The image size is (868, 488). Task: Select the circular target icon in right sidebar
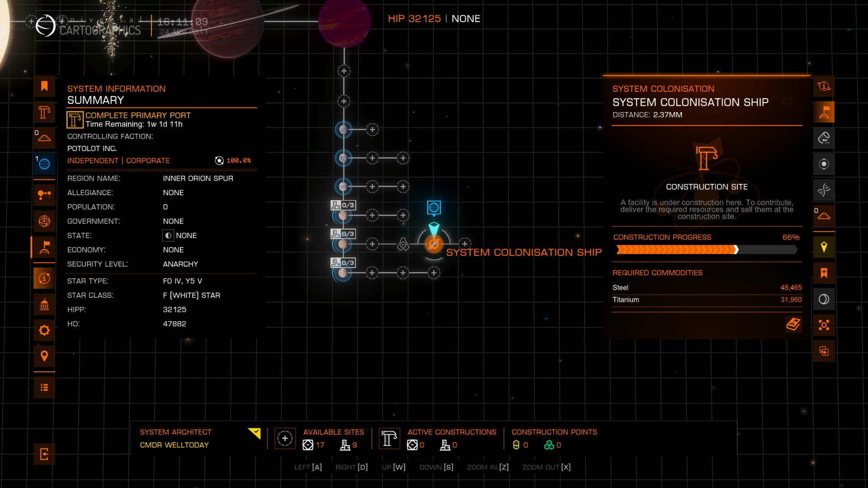coord(824,164)
